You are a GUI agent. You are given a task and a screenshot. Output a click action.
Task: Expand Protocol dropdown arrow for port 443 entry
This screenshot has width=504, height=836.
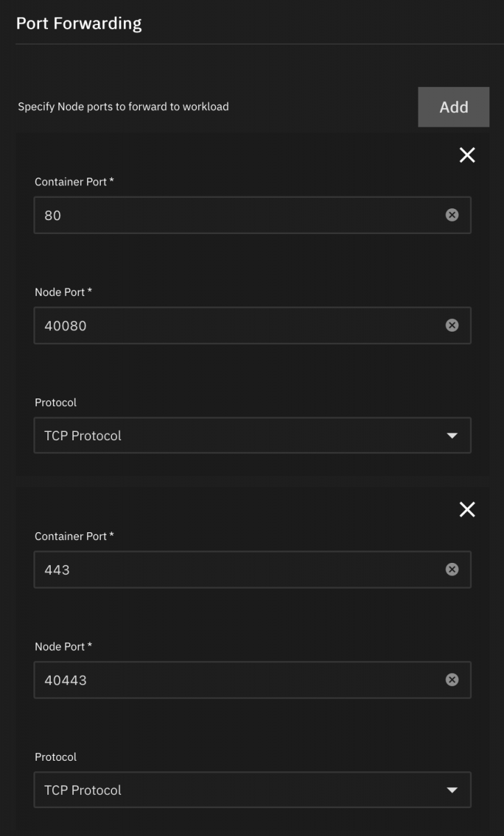pyautogui.click(x=452, y=791)
